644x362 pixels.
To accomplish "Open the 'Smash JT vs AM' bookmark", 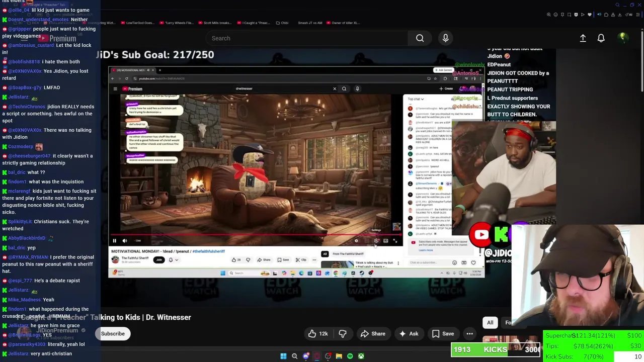I will [310, 23].
